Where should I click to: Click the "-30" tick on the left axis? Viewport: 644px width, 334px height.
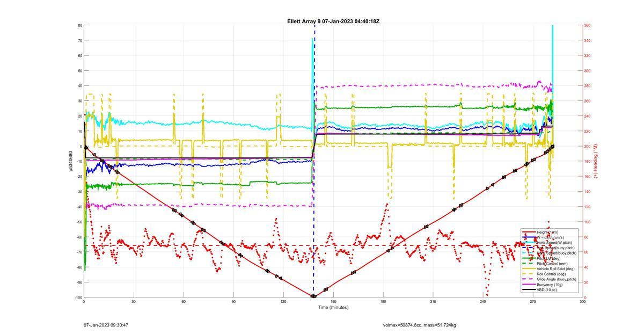click(x=78, y=192)
